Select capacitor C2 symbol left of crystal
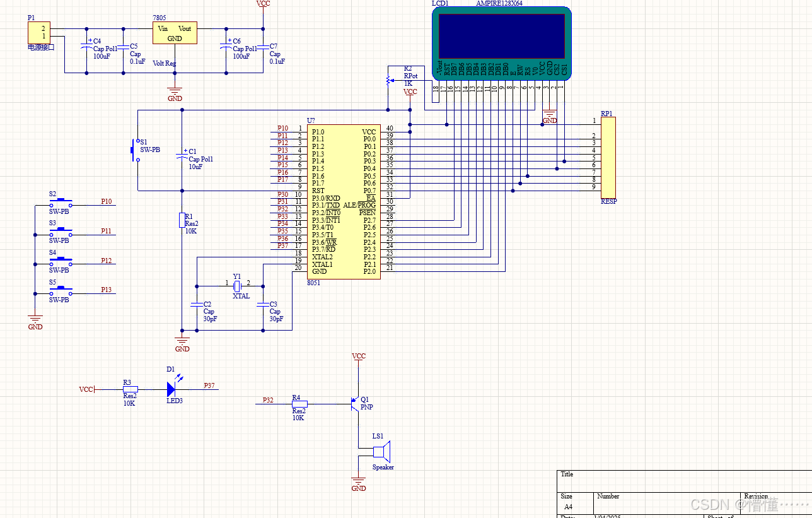 pos(197,305)
